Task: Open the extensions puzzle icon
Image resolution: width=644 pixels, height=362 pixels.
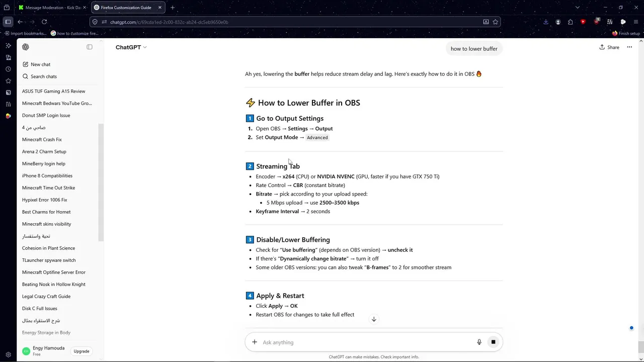Action: [570, 22]
